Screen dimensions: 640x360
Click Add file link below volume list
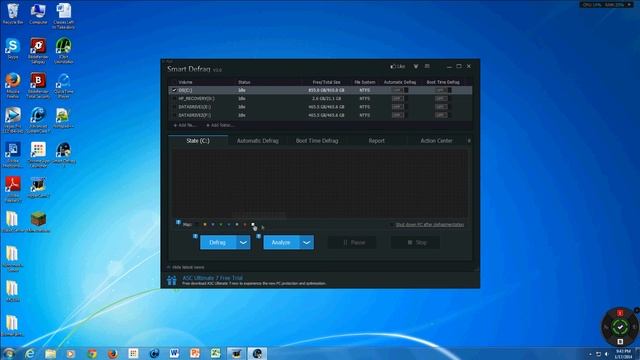(x=184, y=125)
